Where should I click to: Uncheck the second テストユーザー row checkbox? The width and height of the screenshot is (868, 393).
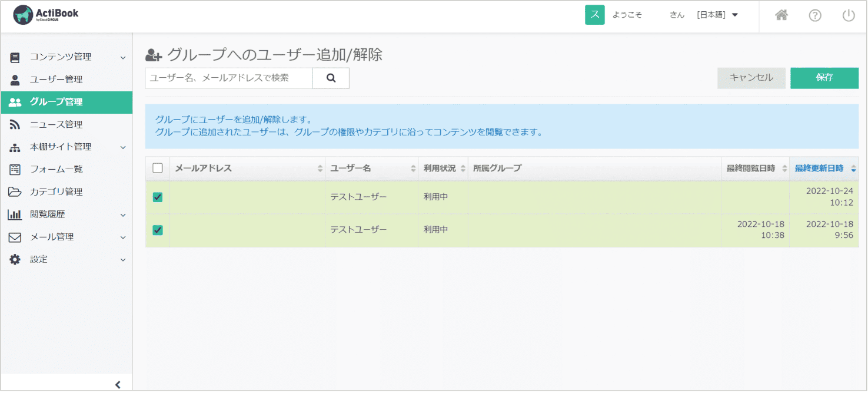pos(157,230)
